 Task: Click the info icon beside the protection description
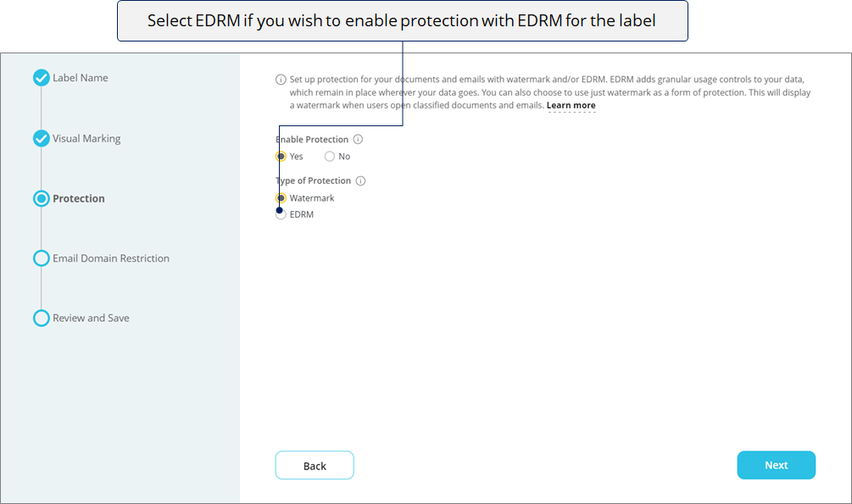pyautogui.click(x=281, y=80)
